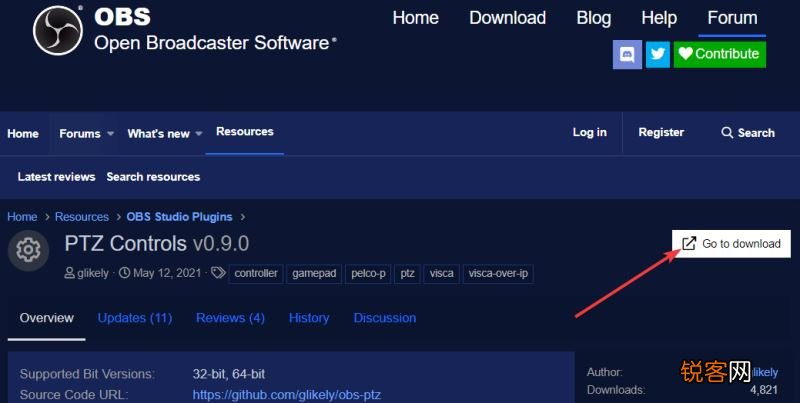Switch to the Discussion tab

(385, 318)
